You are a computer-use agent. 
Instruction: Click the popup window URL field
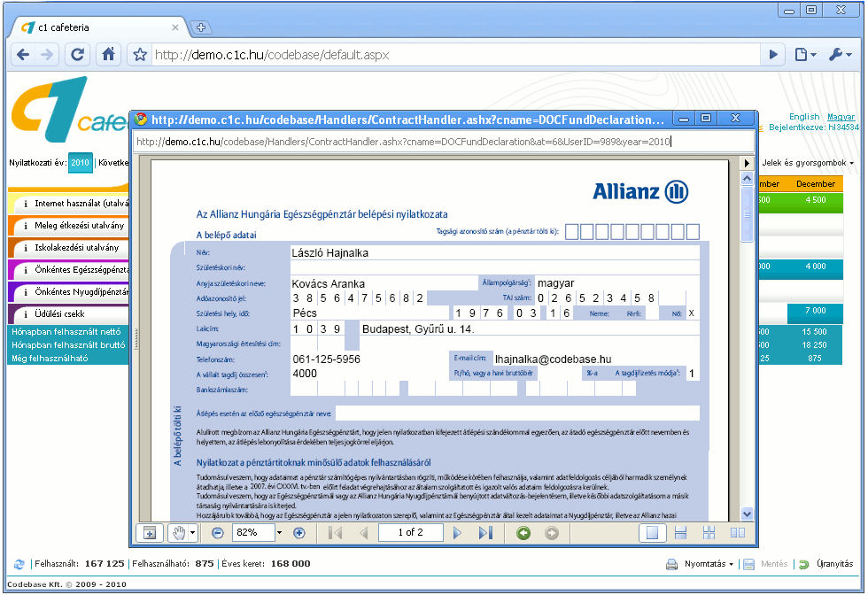(443, 142)
